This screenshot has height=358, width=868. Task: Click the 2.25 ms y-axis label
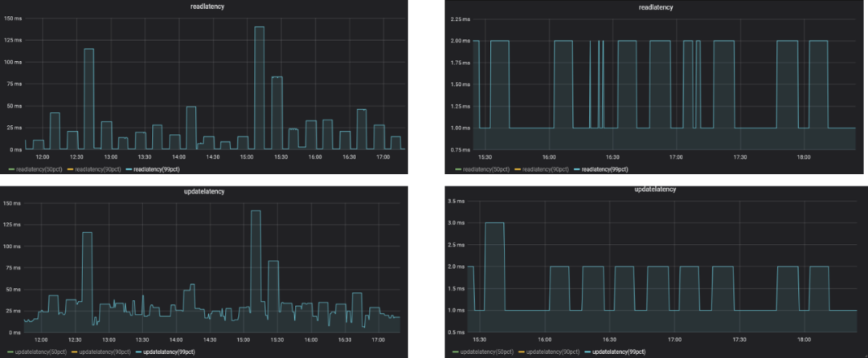click(460, 18)
